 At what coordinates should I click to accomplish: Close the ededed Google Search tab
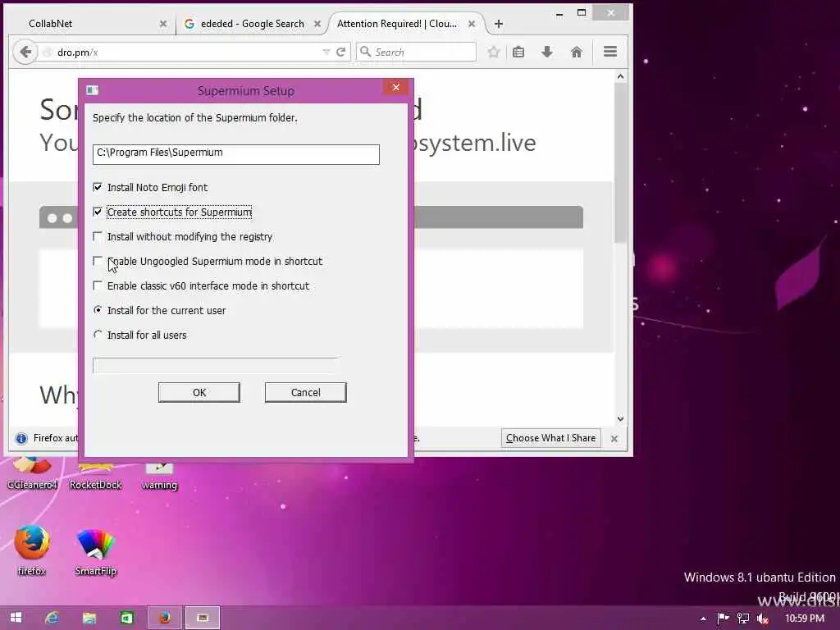317,24
